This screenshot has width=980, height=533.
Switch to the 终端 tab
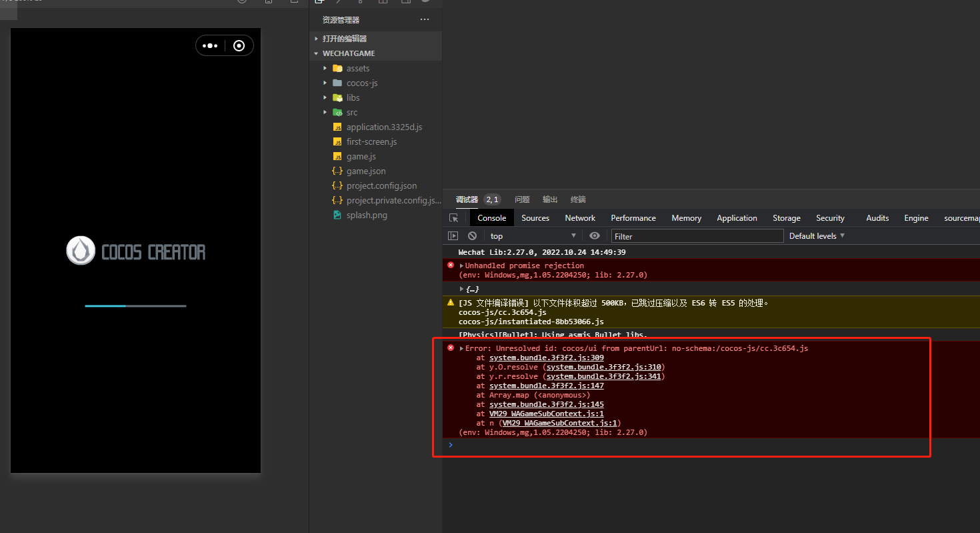578,199
